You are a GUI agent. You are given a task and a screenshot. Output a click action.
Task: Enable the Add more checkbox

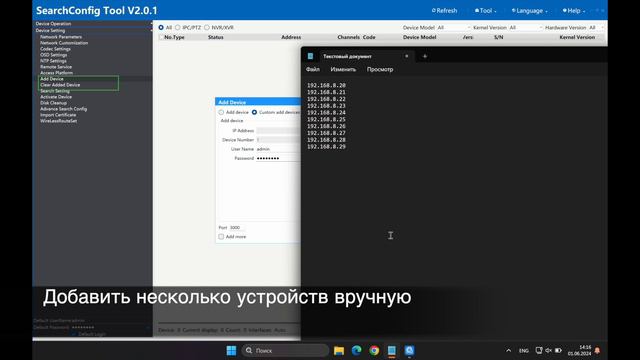(221, 237)
